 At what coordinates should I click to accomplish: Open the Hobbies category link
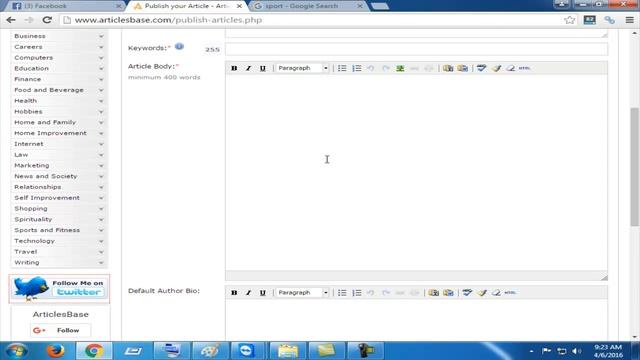[x=28, y=111]
